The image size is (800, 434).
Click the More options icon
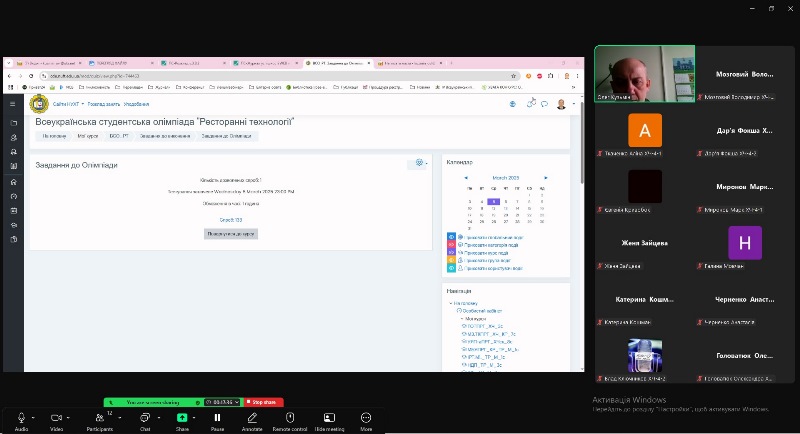click(x=366, y=417)
